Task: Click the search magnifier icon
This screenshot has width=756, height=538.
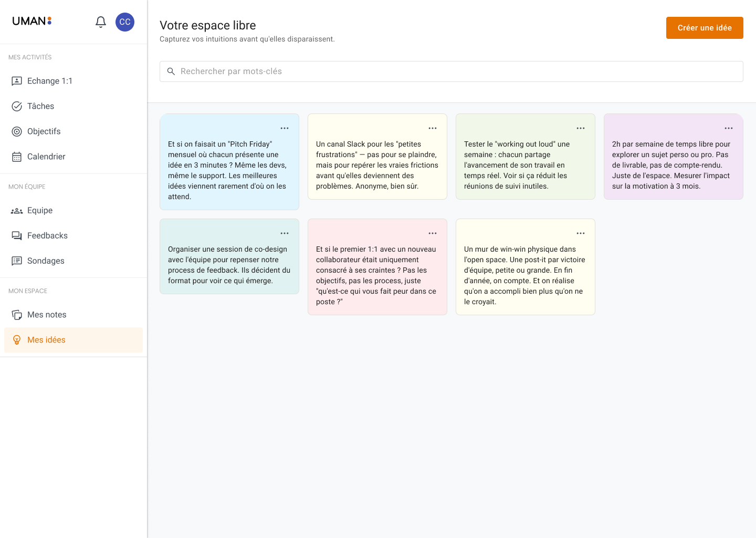Action: click(x=171, y=71)
